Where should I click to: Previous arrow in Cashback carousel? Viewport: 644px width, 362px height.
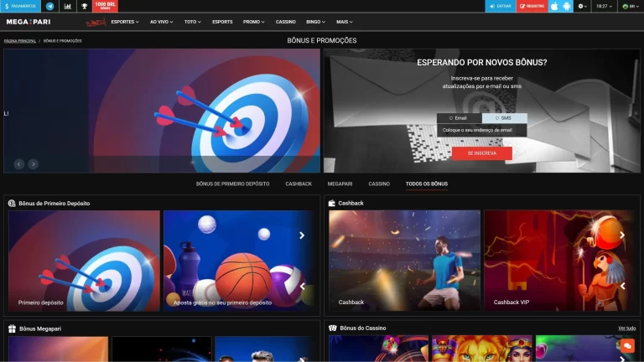[622, 286]
